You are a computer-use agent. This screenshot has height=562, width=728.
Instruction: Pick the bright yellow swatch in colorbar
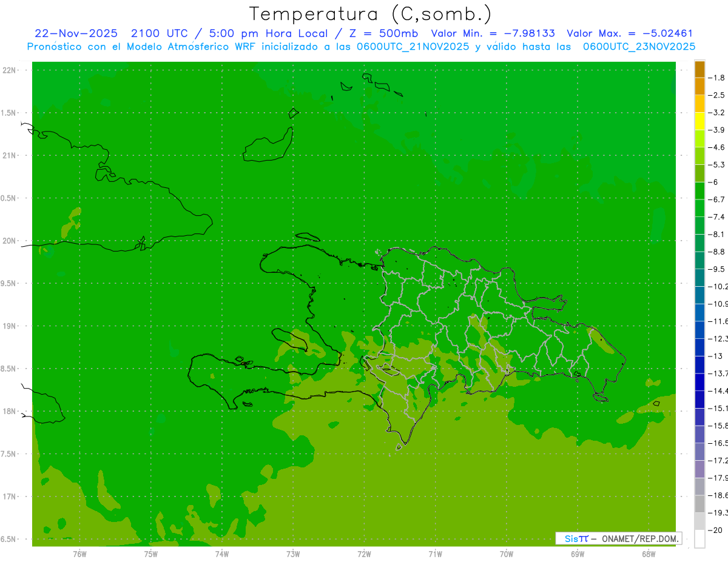click(x=699, y=121)
